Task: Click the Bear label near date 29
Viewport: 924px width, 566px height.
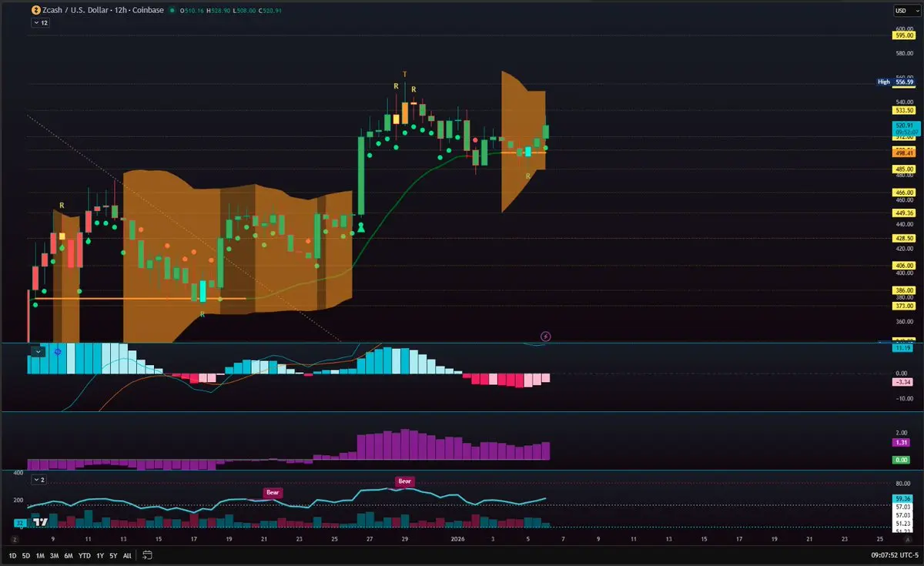Action: tap(405, 481)
